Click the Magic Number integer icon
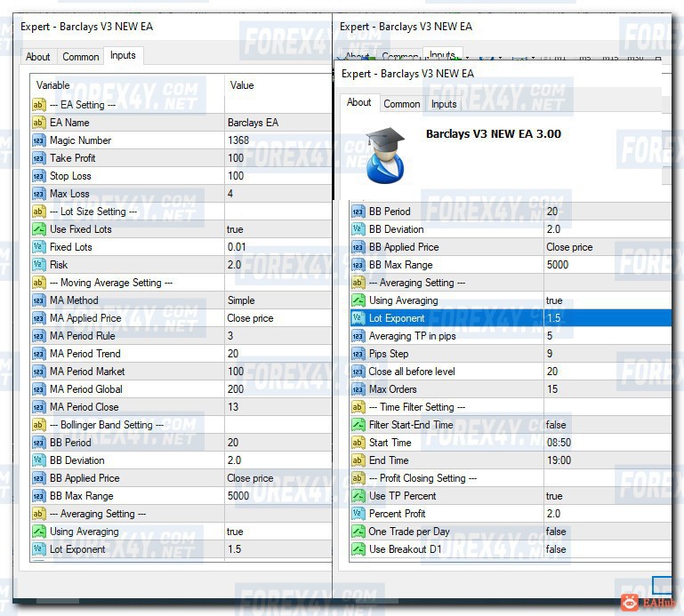Image resolution: width=684 pixels, height=616 pixels. pos(38,140)
